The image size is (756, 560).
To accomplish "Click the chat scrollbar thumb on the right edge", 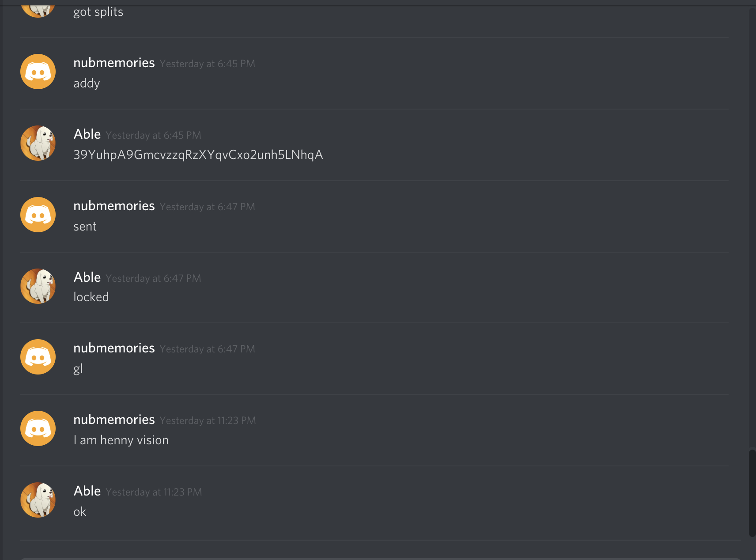I will coord(752,493).
